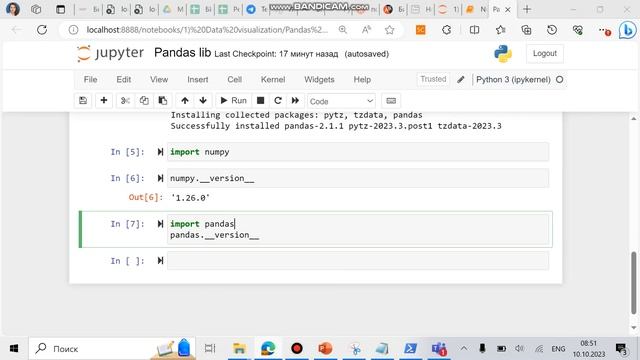Move selected cell down

pos(203,100)
